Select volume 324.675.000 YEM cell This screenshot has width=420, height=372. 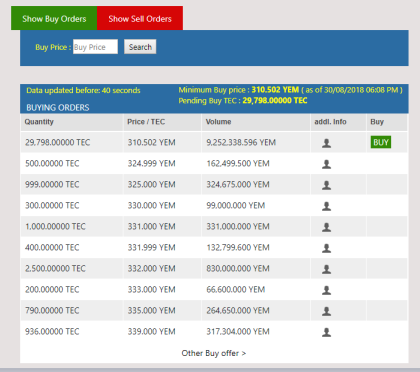[x=256, y=184]
